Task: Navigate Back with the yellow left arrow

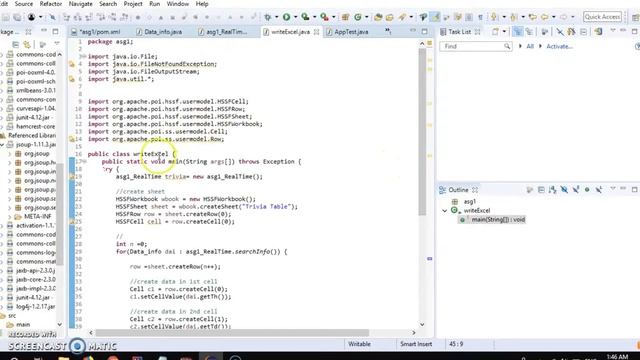Action: (544, 17)
